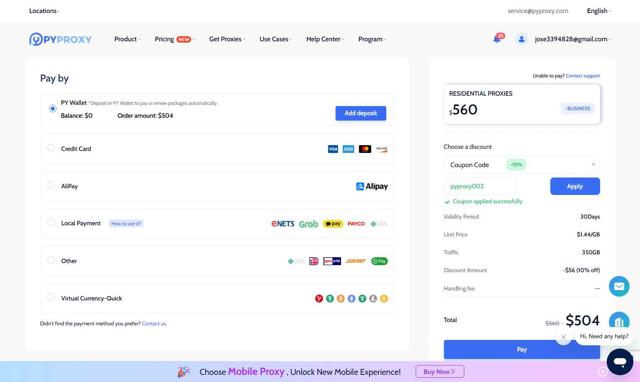Screen dimensions: 640x382
Task: Select Credit Card payment method
Action: (x=51, y=148)
